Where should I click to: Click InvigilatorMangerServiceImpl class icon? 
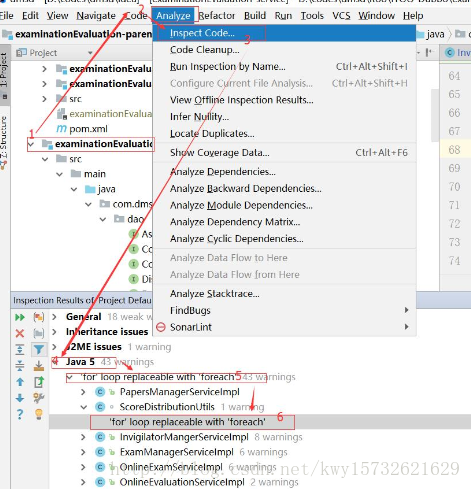click(100, 437)
